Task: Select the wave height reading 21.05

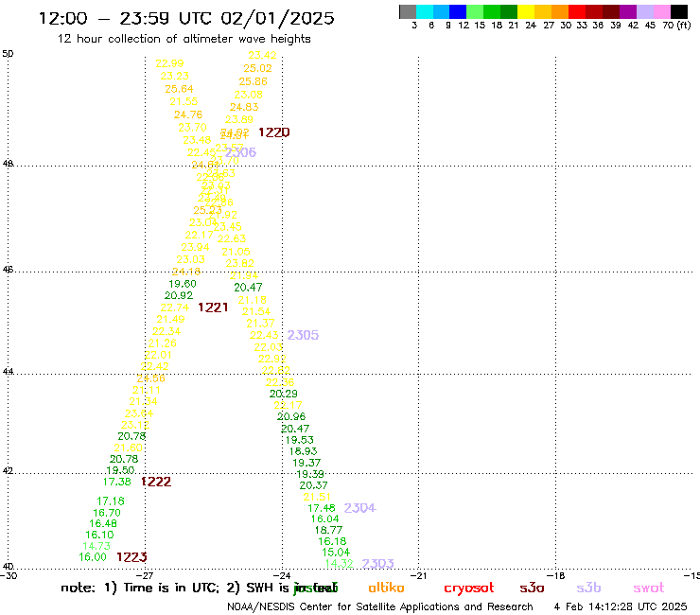Action: tap(236, 252)
